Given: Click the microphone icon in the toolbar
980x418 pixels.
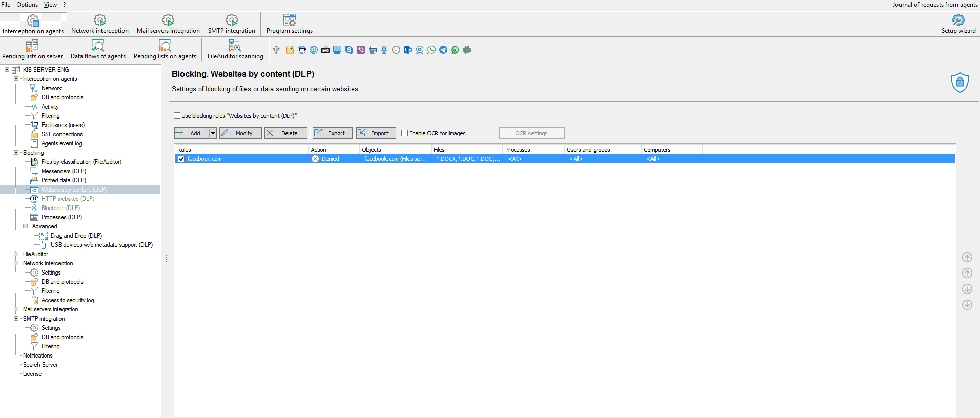Looking at the screenshot, I should tap(384, 50).
